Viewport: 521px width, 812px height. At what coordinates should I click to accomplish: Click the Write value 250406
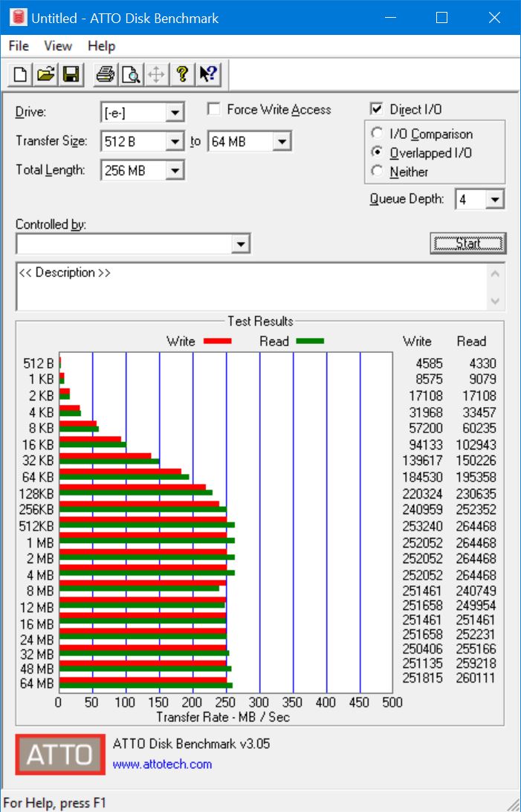(x=423, y=649)
